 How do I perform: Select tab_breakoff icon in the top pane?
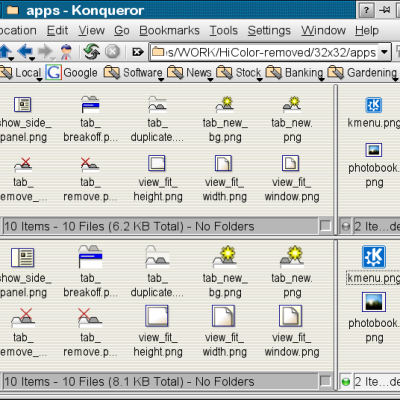pyautogui.click(x=90, y=104)
